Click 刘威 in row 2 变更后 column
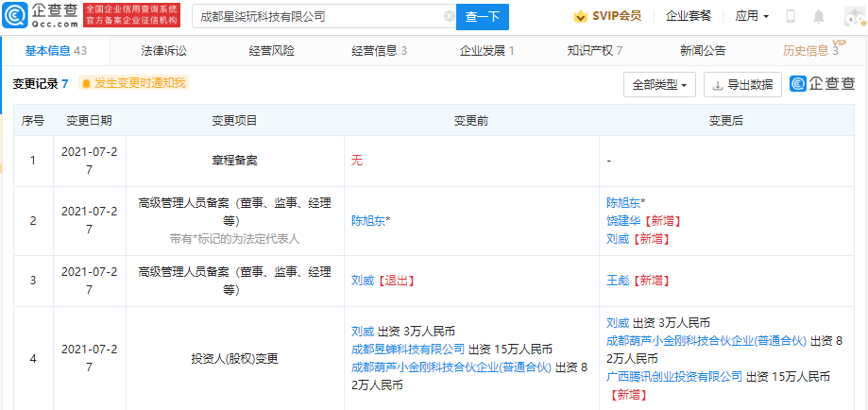Screen dimensions: 868x410 [x=618, y=239]
